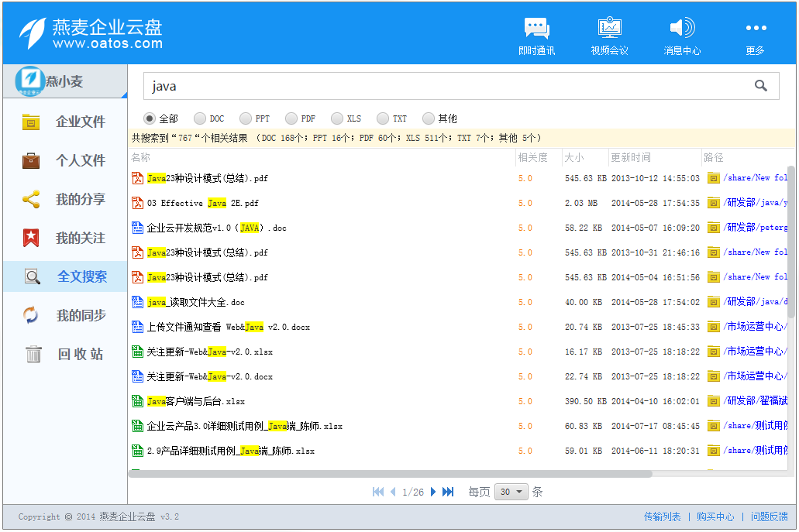Click the 更多 three-dots icon

point(755,29)
